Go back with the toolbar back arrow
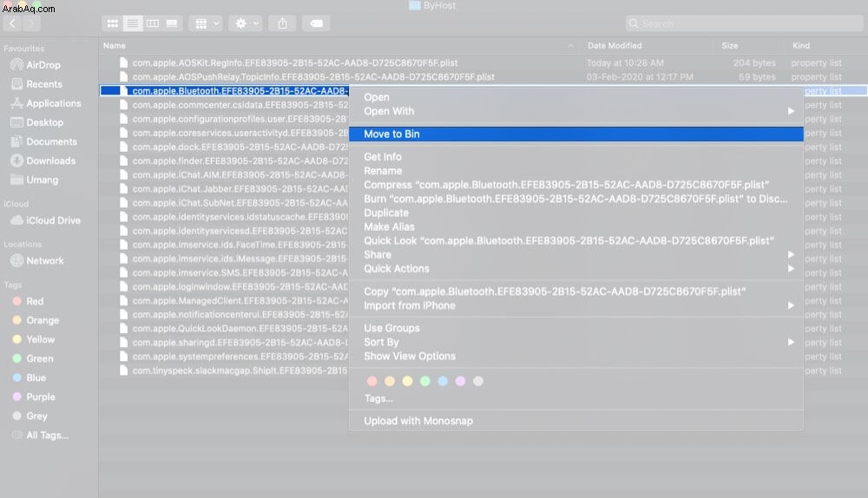Viewport: 868px width, 498px height. tap(12, 23)
